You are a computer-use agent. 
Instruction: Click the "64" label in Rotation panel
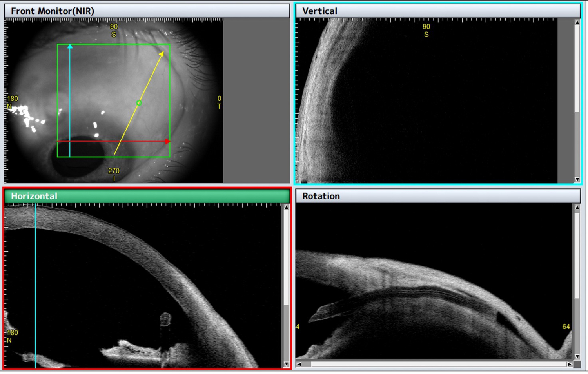pyautogui.click(x=566, y=327)
